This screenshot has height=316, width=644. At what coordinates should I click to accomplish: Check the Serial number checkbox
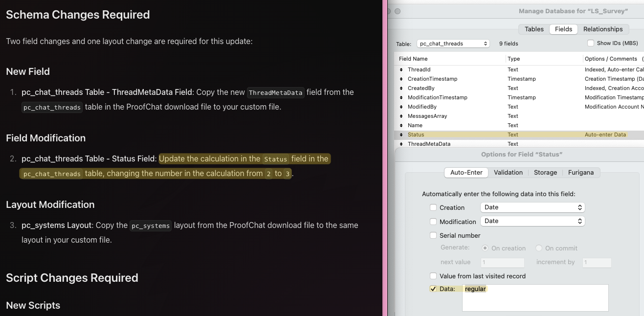pos(433,235)
